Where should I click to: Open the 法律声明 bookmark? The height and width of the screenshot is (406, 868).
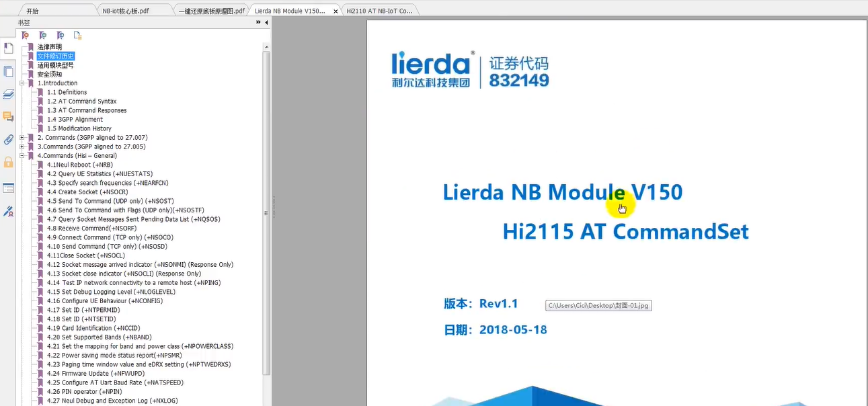click(49, 47)
